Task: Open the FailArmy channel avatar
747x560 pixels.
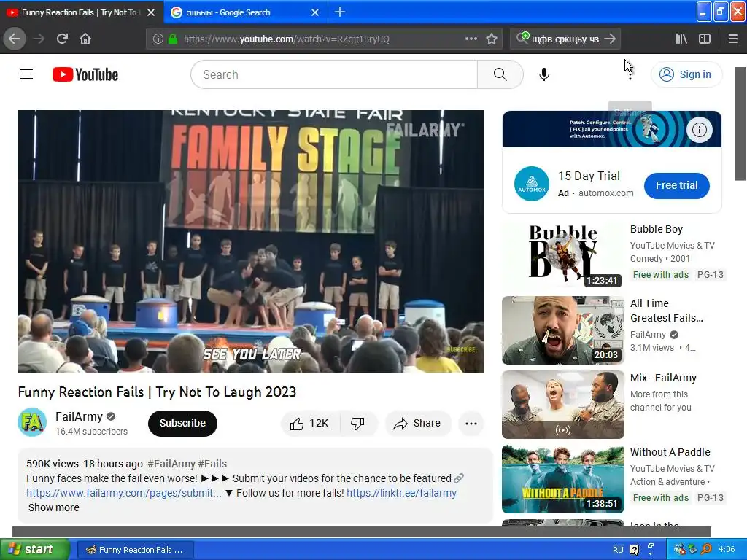Action: pyautogui.click(x=32, y=422)
